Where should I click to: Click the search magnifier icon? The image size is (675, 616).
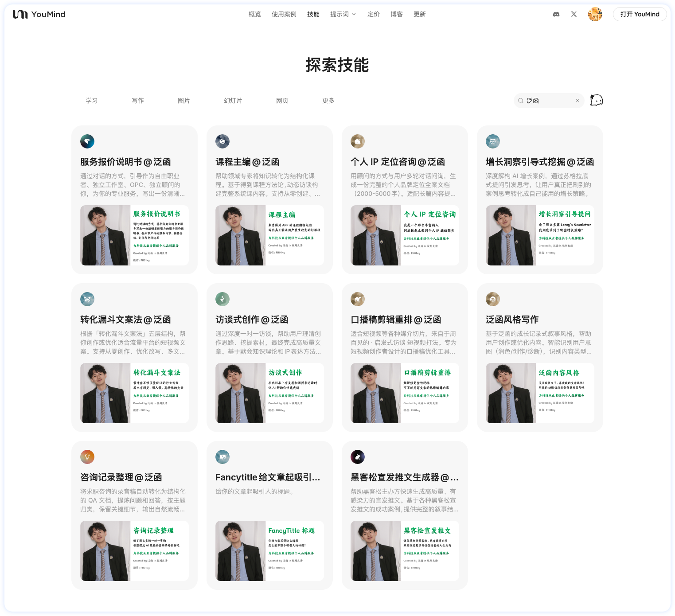click(521, 101)
